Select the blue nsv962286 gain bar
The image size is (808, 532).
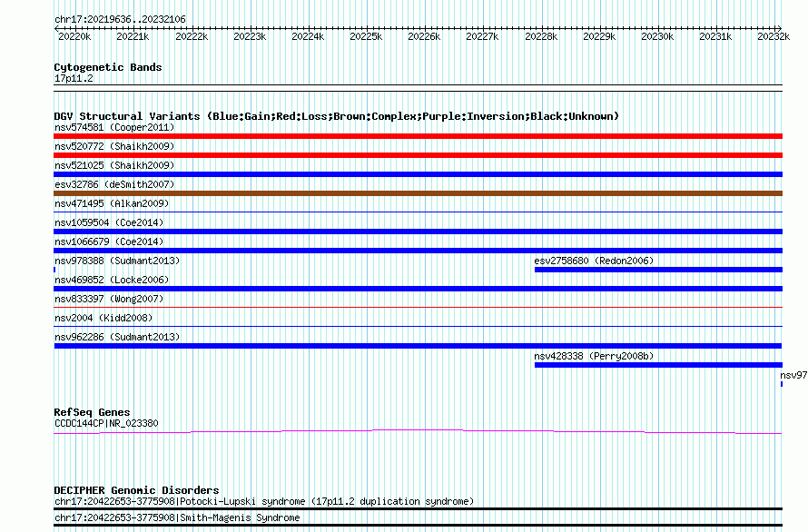(418, 346)
